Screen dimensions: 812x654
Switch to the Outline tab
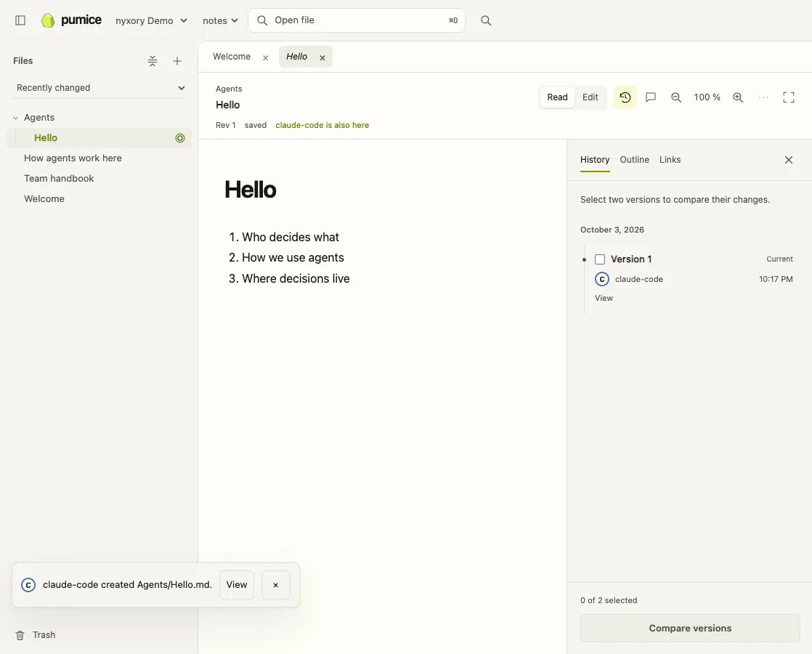(x=634, y=160)
